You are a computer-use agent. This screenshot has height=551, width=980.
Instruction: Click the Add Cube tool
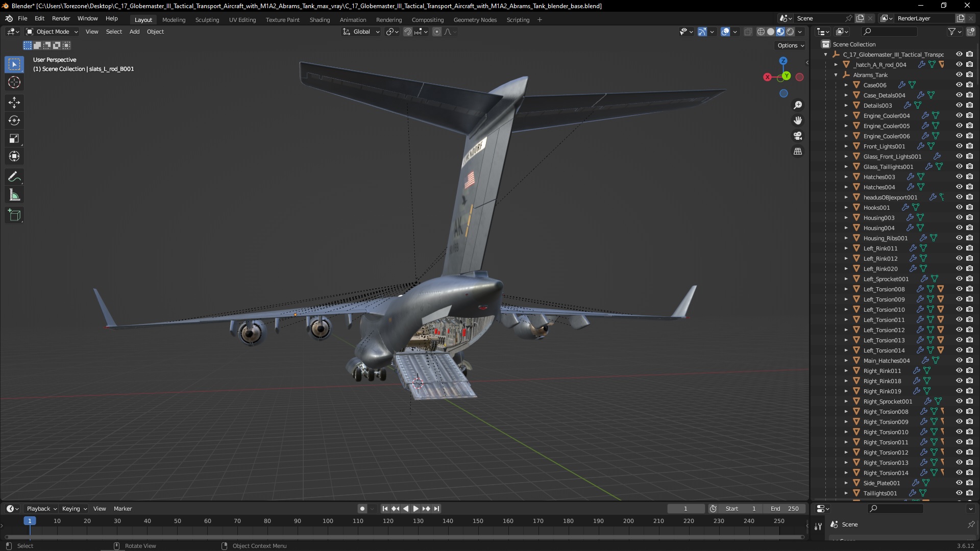(x=14, y=215)
